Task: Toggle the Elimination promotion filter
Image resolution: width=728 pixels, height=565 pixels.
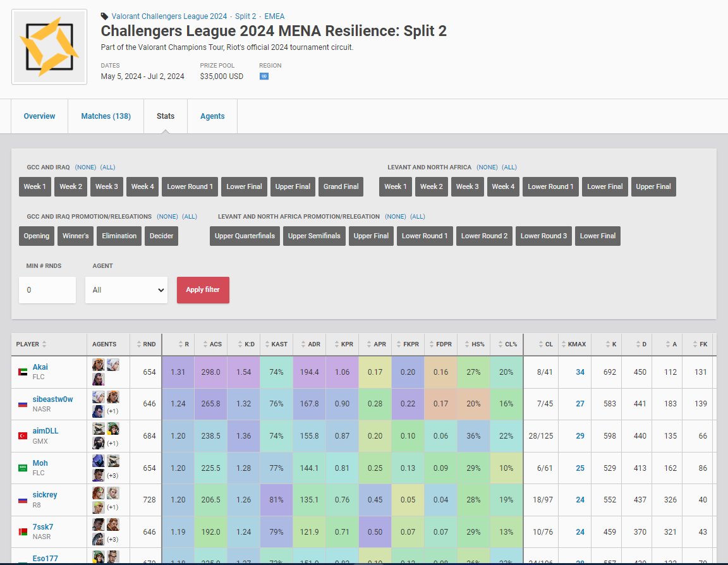Action: [x=119, y=236]
